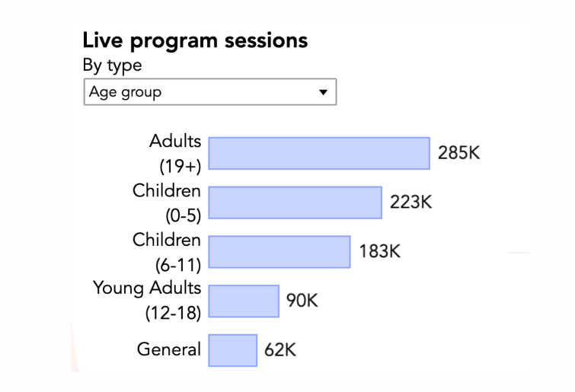Viewport: 575px width, 392px height.
Task: Click the 285K value label
Action: pos(459,152)
